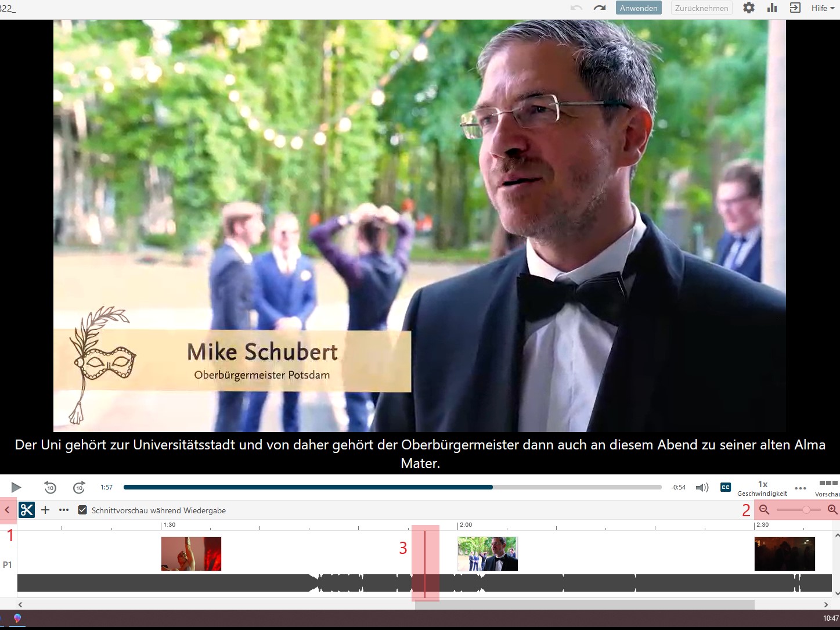
Task: Collapse the timeline panel with left chevron
Action: tap(8, 510)
